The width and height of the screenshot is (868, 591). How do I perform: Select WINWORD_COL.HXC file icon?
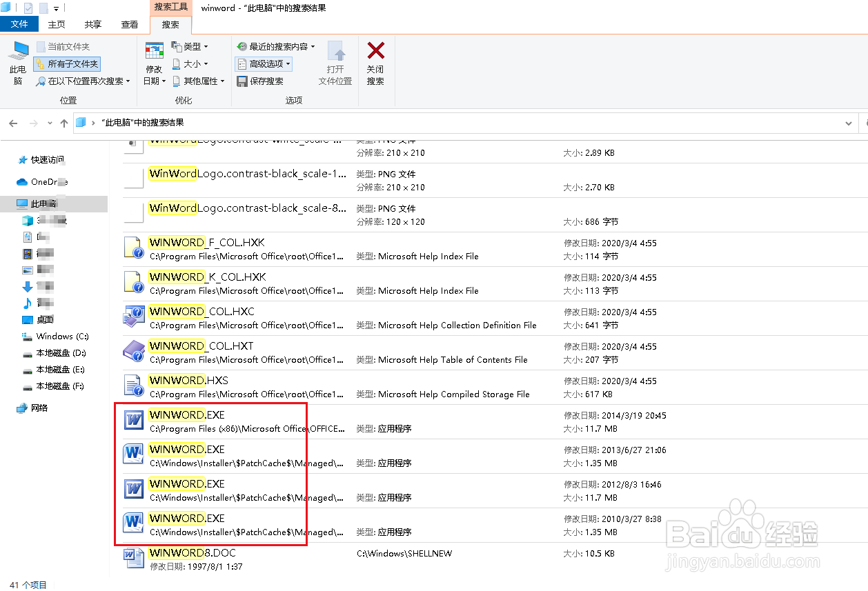(x=133, y=317)
